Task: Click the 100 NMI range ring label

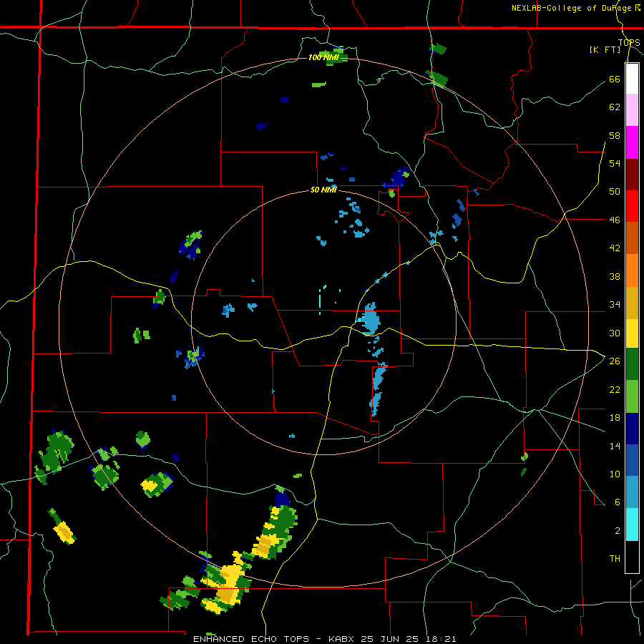Action: (323, 57)
